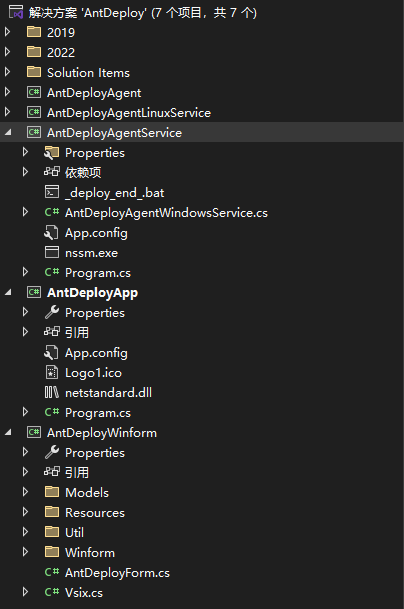
Task: Click the 2022 folder icon
Action: pyautogui.click(x=34, y=52)
